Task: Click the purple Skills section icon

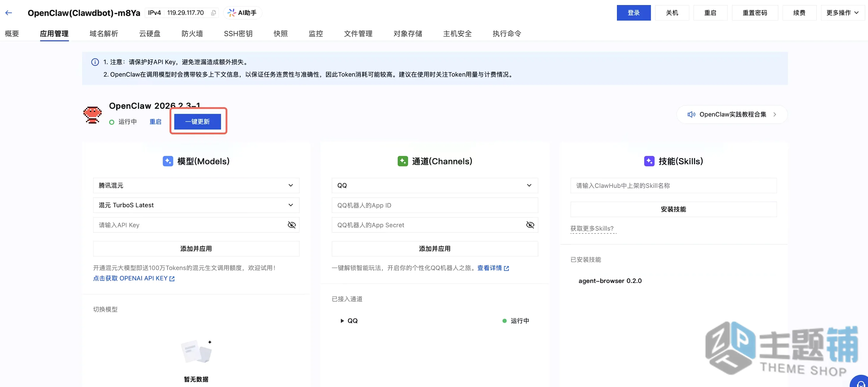Action: coord(649,161)
